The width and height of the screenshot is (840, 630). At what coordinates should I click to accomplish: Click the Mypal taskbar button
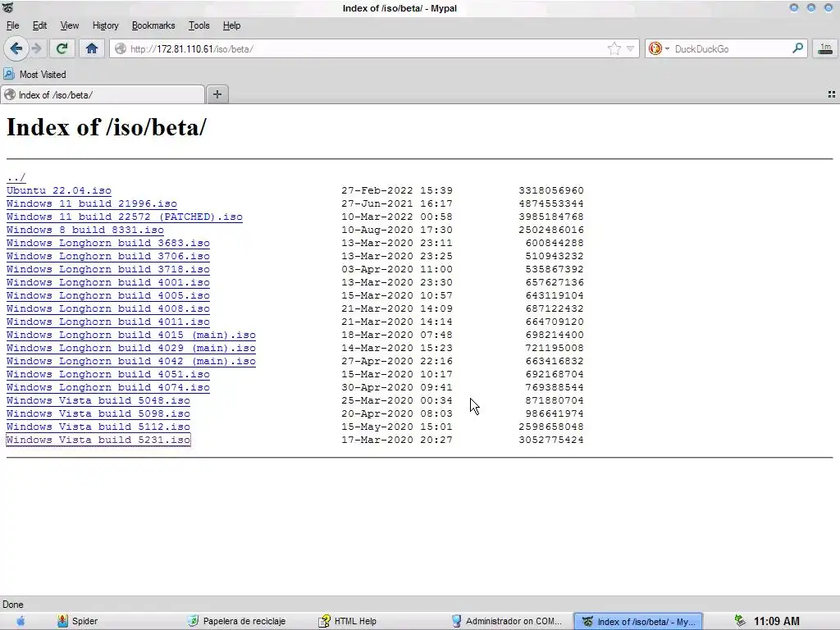pos(638,622)
